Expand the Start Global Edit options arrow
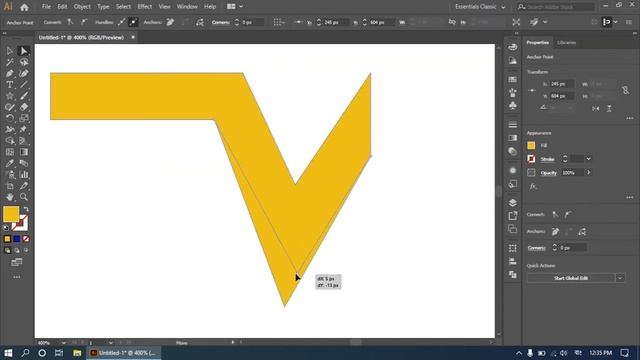This screenshot has width=640, height=360. click(x=620, y=278)
